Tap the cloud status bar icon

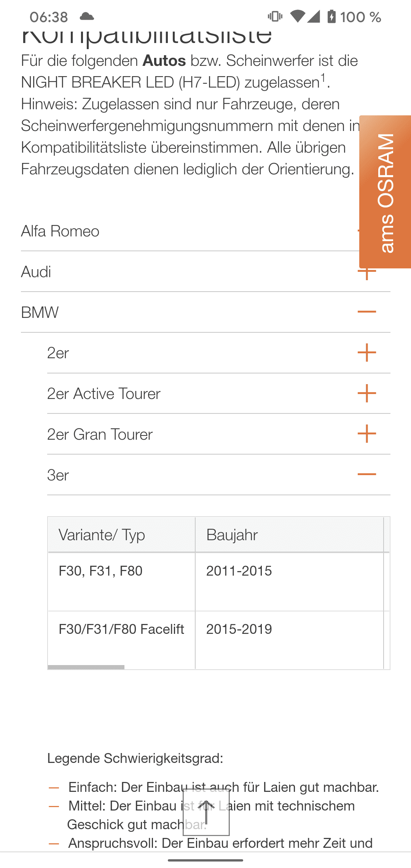click(87, 16)
